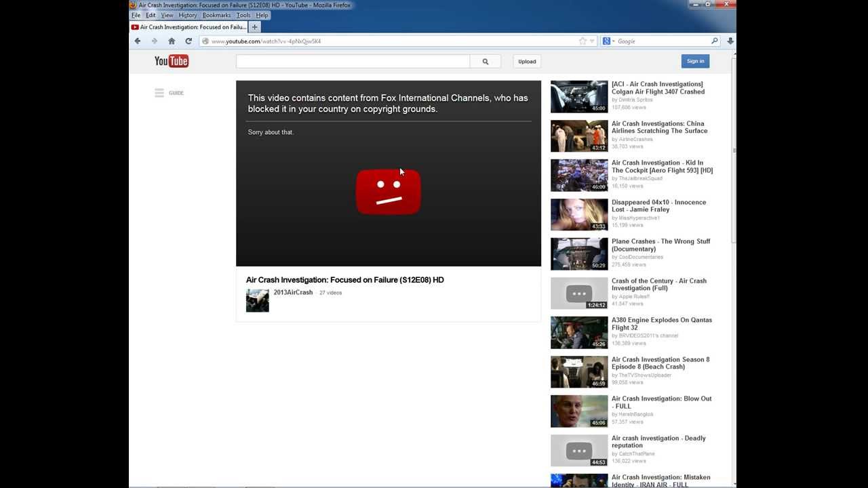Open Plane Crashes The Wrong Stuff thumbnail
Viewport: 868px width, 488px height.
point(579,254)
